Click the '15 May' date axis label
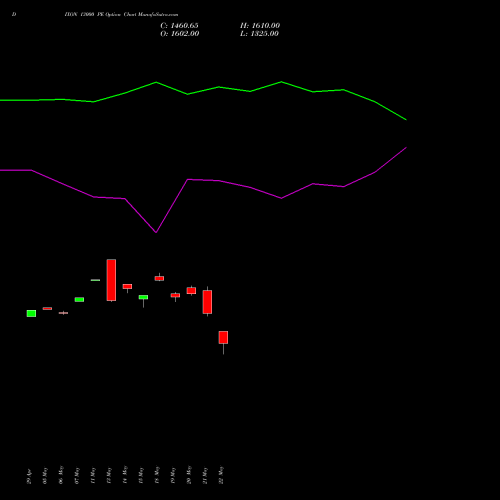 [x=141, y=476]
